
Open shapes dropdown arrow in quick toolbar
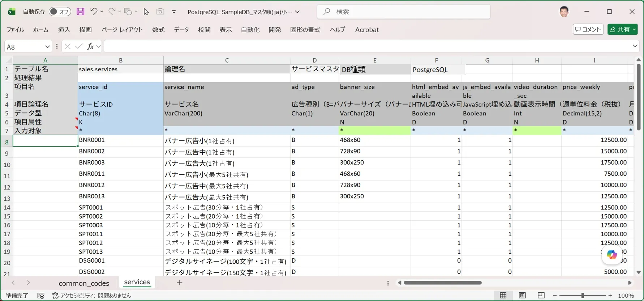(136, 12)
